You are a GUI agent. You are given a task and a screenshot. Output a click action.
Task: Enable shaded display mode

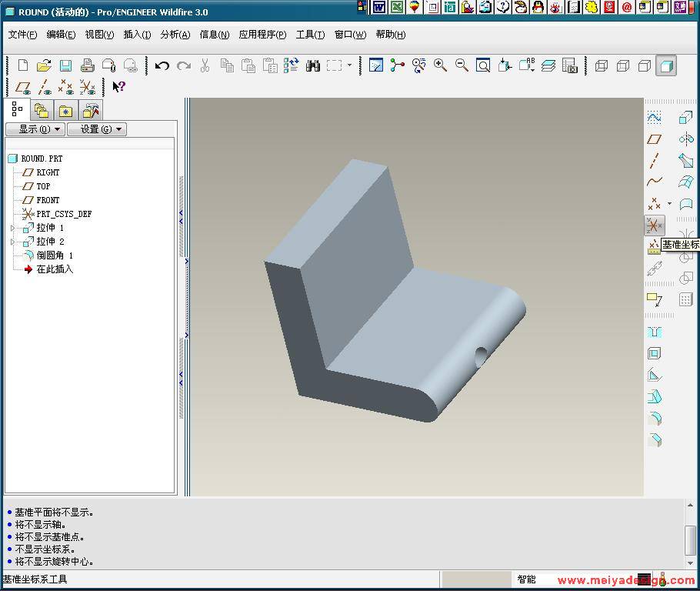666,66
